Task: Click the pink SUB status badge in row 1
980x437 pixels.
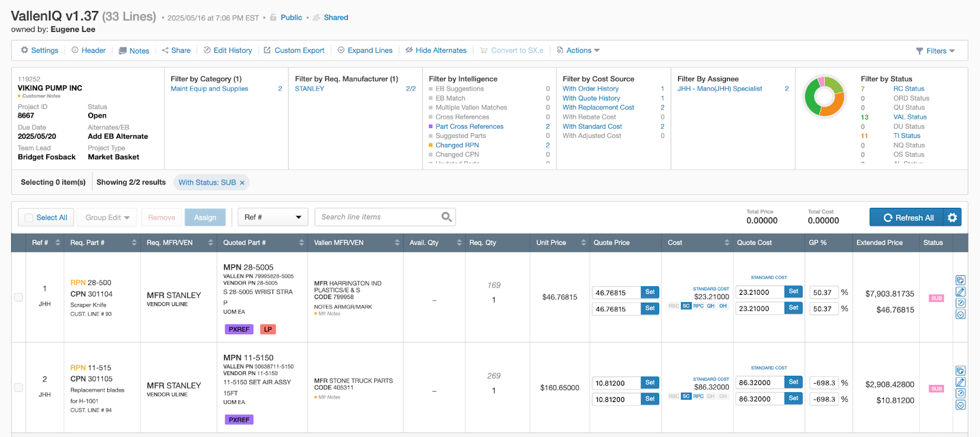Action: coord(936,298)
